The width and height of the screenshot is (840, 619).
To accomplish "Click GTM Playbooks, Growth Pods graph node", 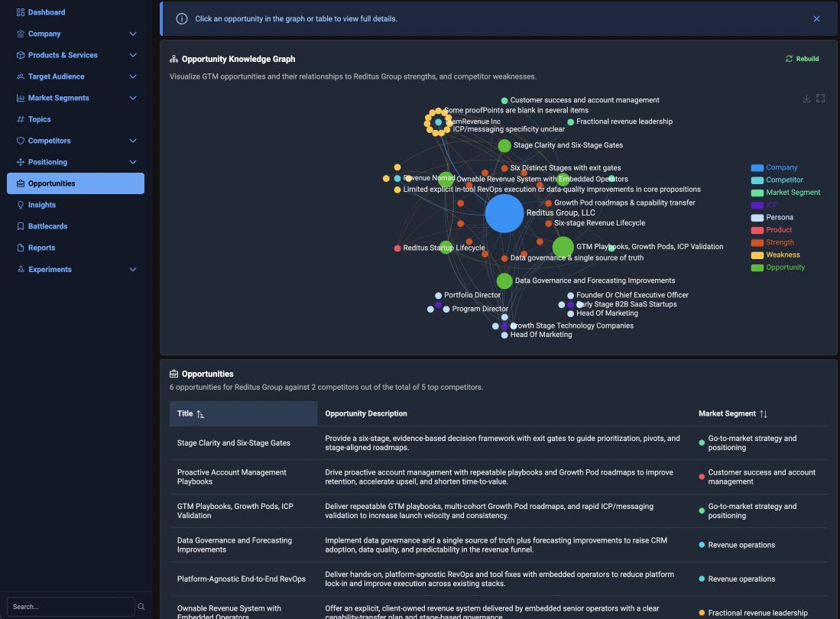I will coord(563,247).
